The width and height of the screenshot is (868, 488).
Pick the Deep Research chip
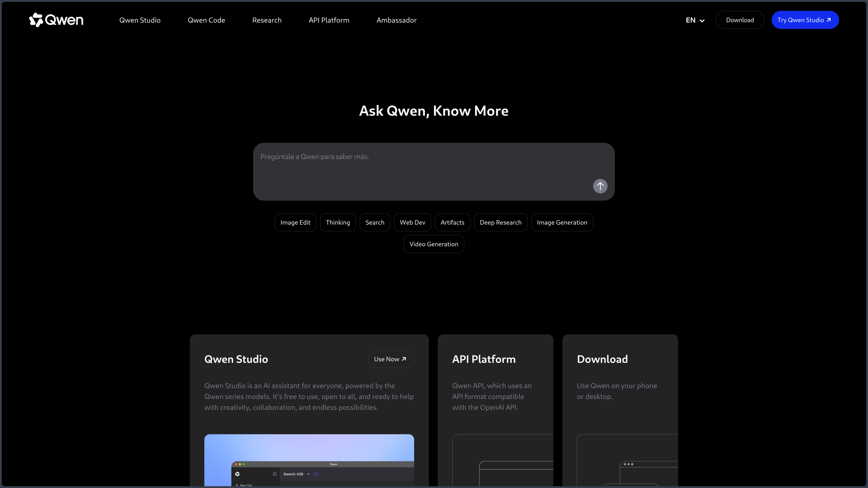(x=500, y=222)
